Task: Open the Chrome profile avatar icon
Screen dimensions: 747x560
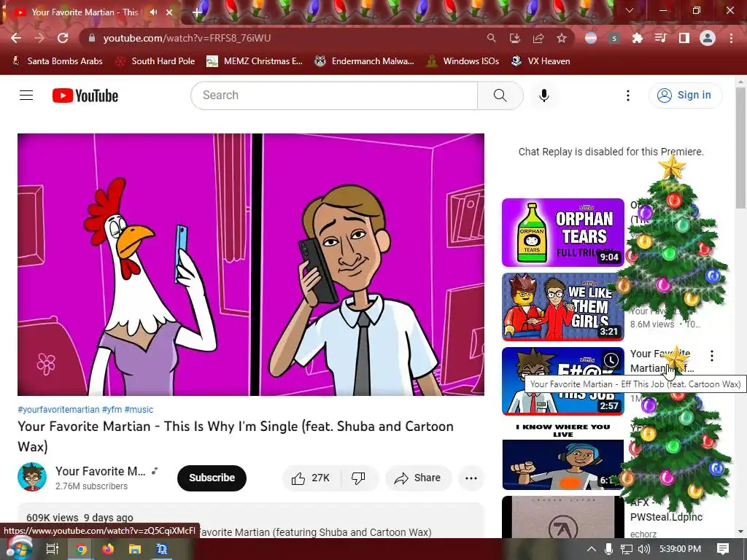Action: [708, 38]
